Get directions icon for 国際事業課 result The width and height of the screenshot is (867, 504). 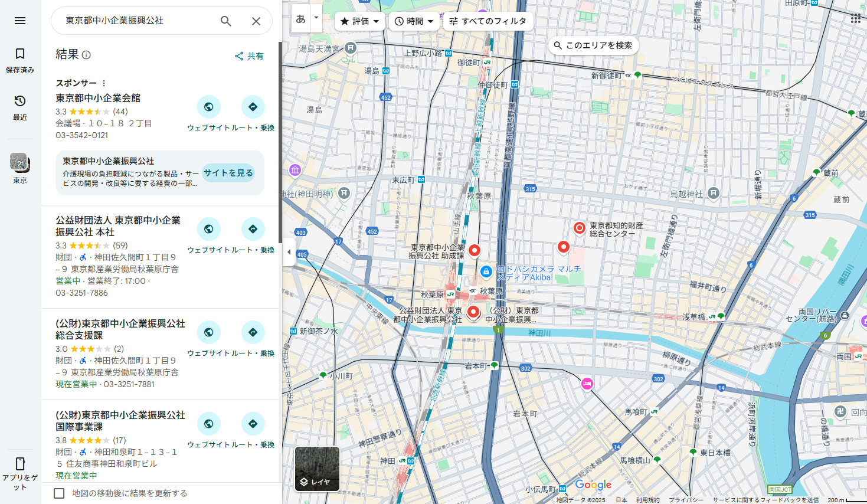click(253, 424)
